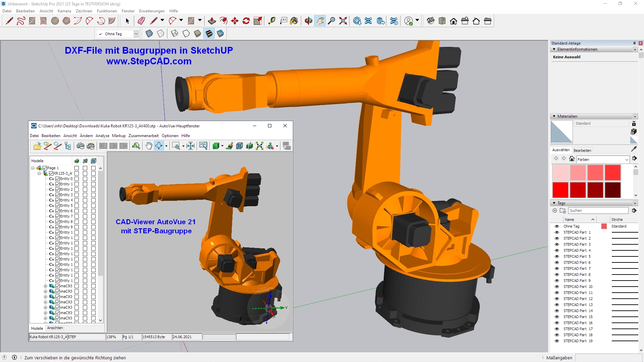
Task: Activate the Follow Me tool
Action: point(223,21)
